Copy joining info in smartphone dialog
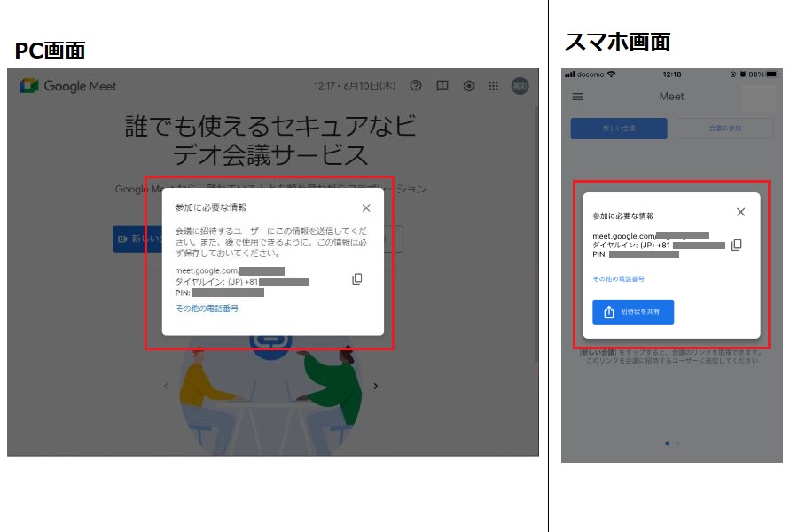 [736, 245]
